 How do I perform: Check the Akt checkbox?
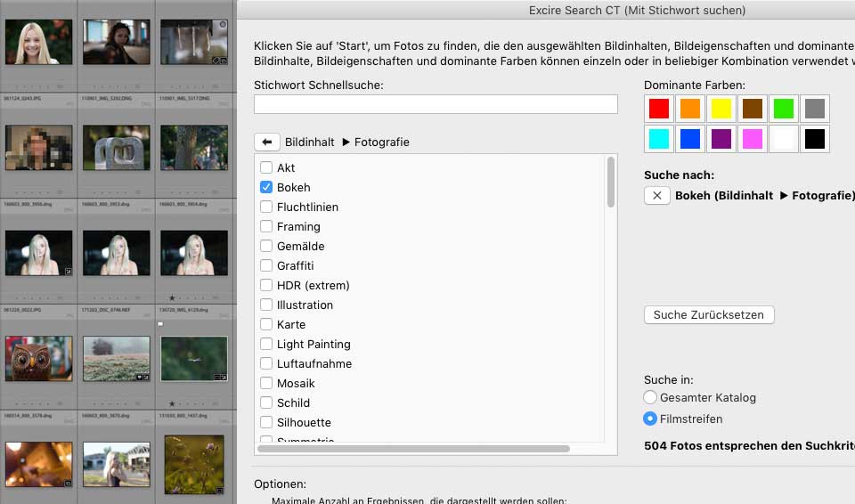266,167
